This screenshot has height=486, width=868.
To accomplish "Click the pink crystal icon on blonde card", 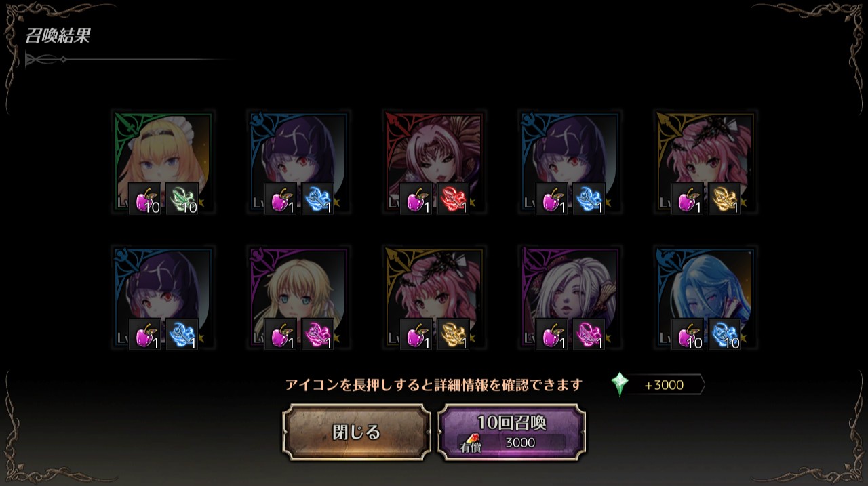I will point(318,335).
